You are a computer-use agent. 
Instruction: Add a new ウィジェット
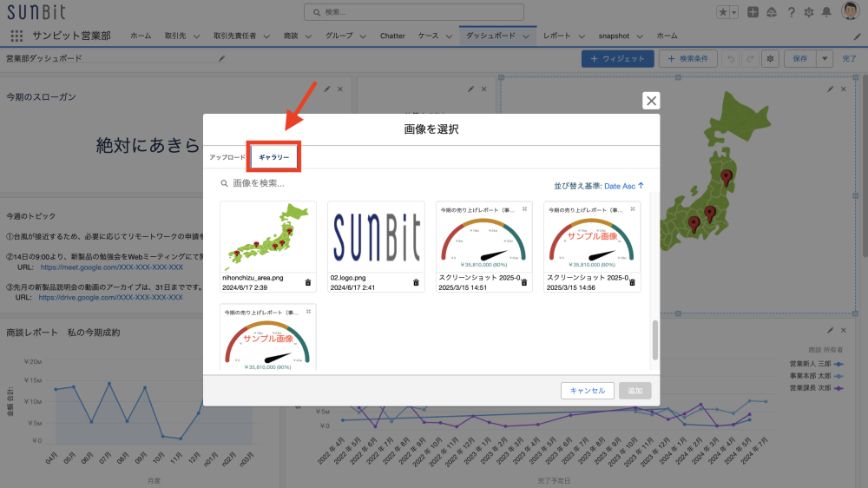click(x=617, y=59)
